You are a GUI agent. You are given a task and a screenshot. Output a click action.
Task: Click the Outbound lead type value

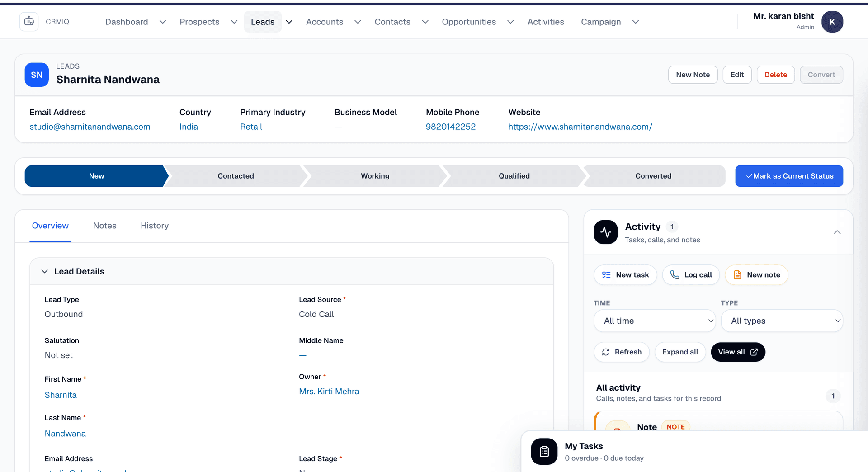tap(63, 314)
